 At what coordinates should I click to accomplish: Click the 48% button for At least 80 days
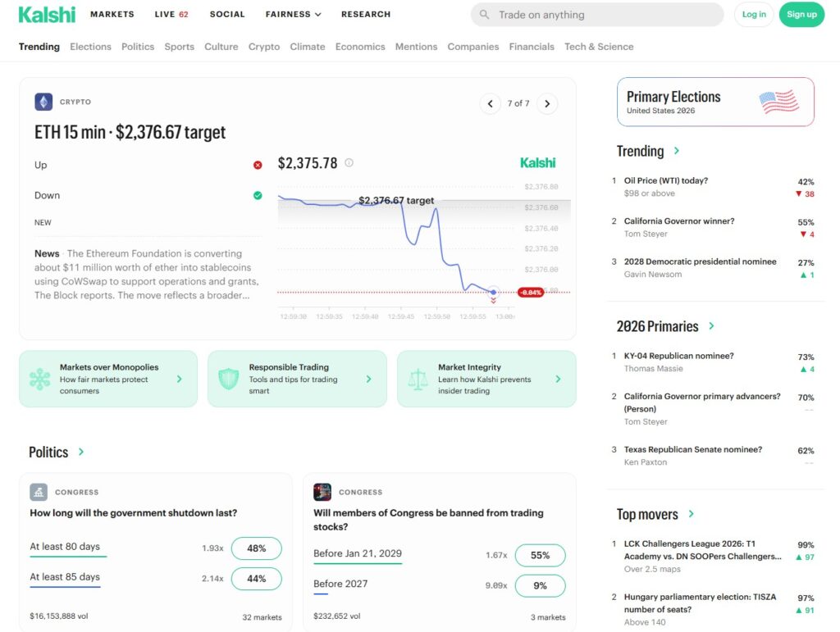(257, 548)
